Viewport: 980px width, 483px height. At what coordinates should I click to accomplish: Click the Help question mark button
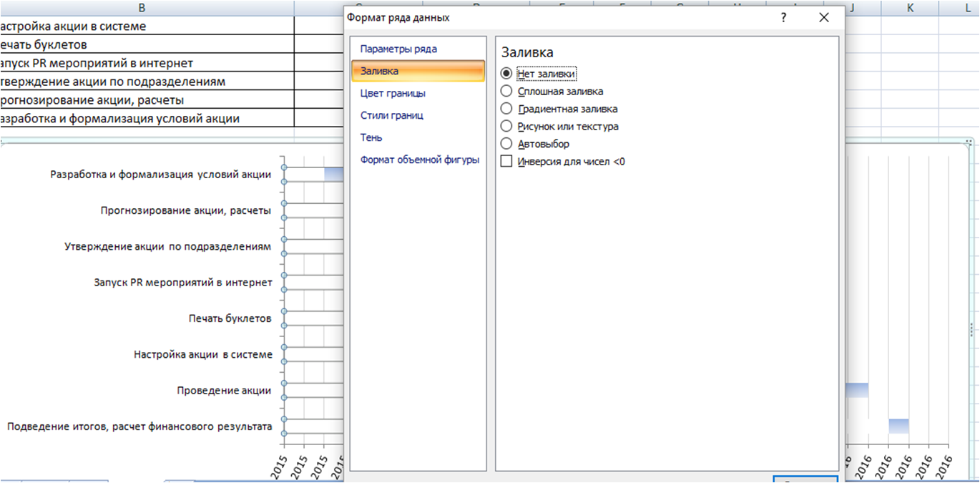tap(784, 18)
